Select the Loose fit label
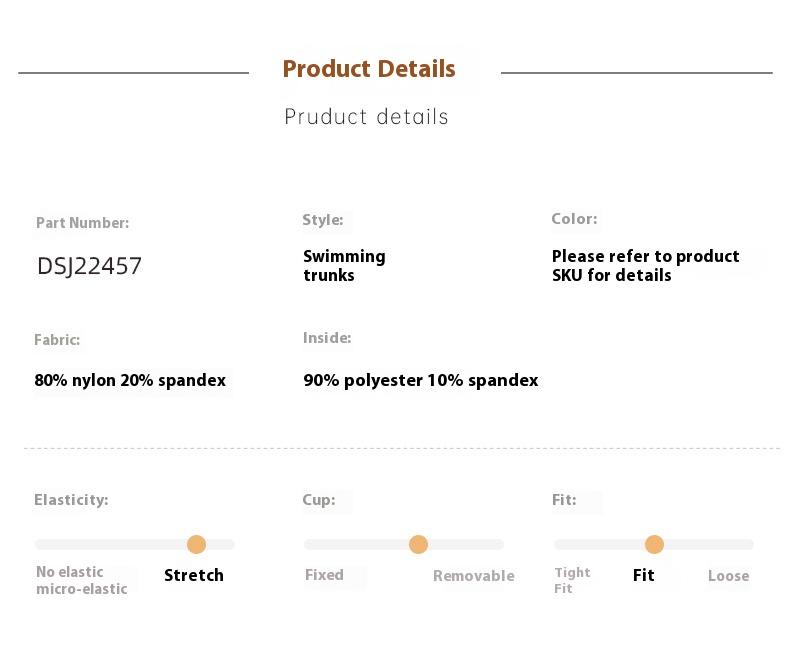 (729, 575)
